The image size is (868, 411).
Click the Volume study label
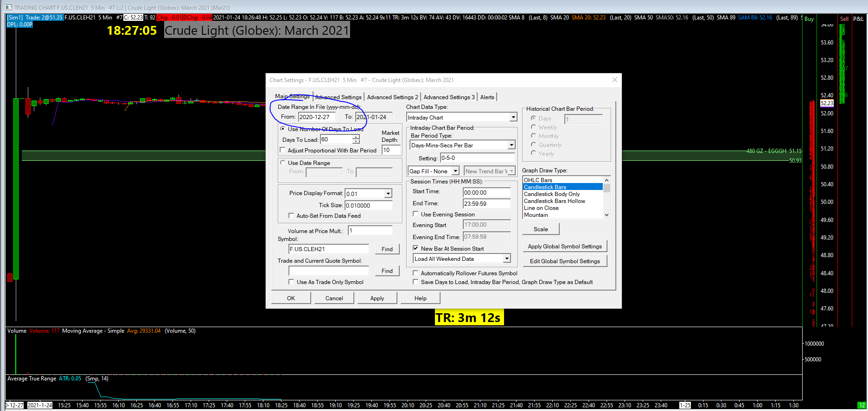click(x=17, y=331)
